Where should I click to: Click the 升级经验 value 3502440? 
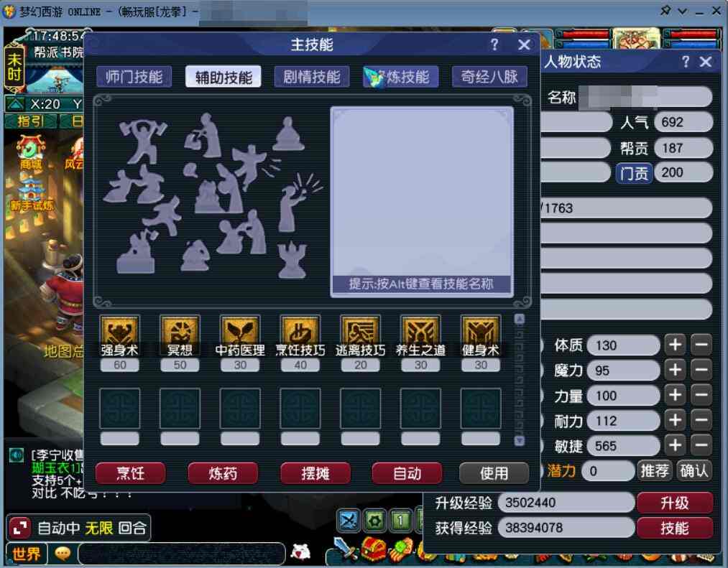pyautogui.click(x=566, y=503)
